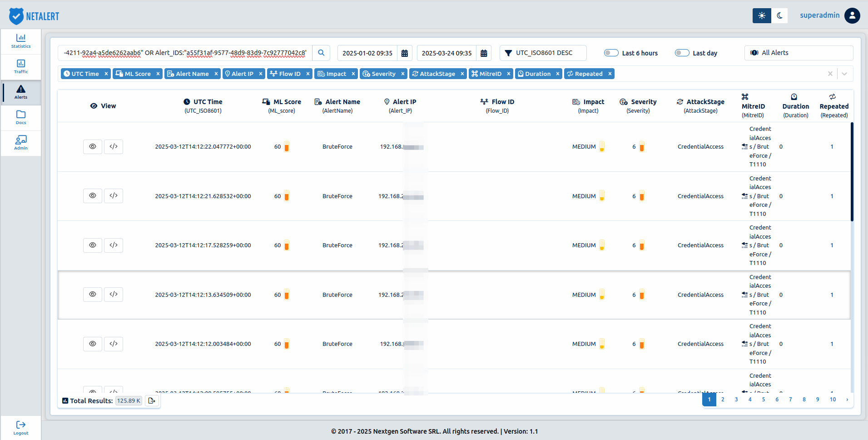
Task: View details of 14:12:22 alert
Action: click(93, 146)
